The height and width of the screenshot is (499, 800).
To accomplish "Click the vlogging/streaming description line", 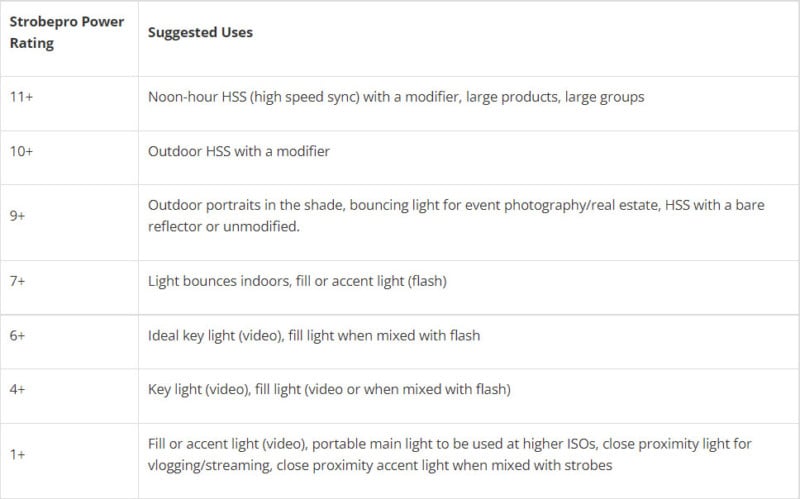I will coord(380,465).
